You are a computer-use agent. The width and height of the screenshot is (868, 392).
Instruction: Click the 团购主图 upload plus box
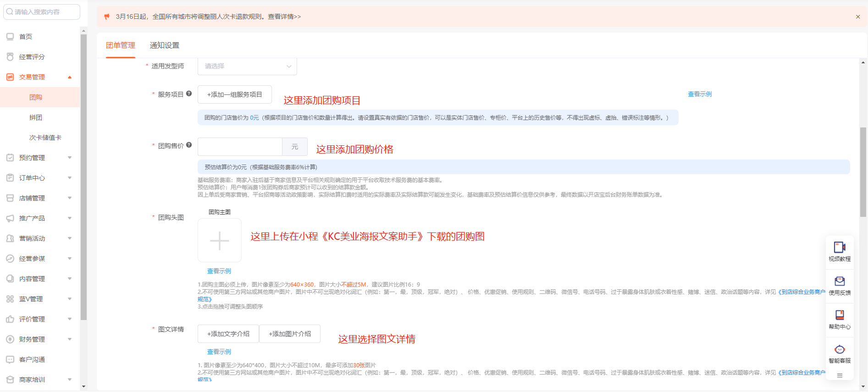point(220,240)
